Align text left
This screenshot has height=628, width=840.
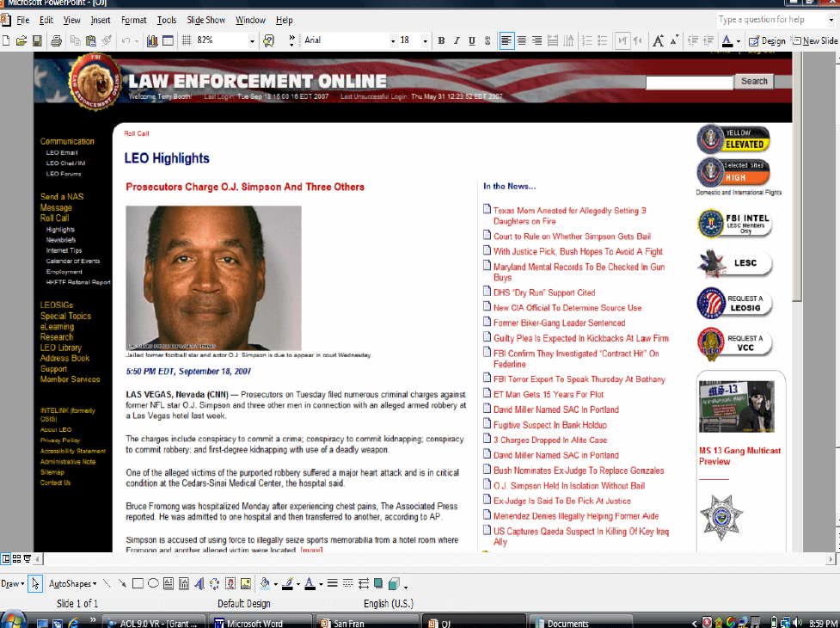pos(506,40)
